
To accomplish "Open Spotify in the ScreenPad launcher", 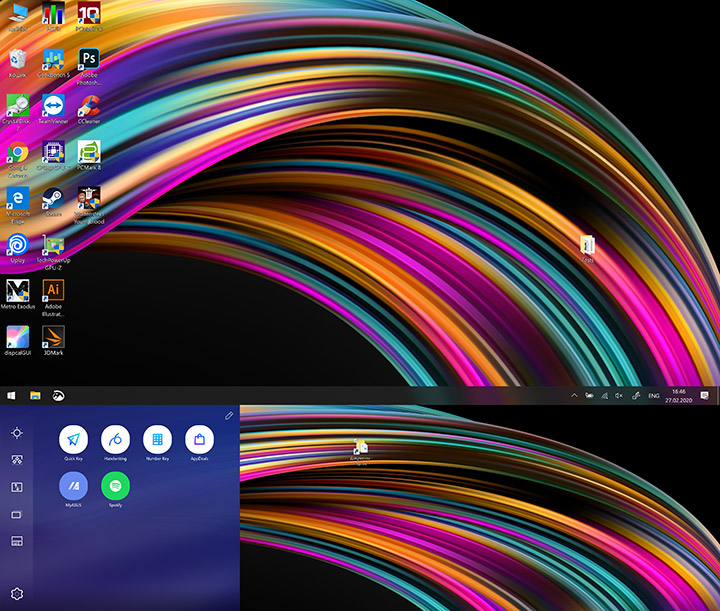I will click(x=115, y=486).
